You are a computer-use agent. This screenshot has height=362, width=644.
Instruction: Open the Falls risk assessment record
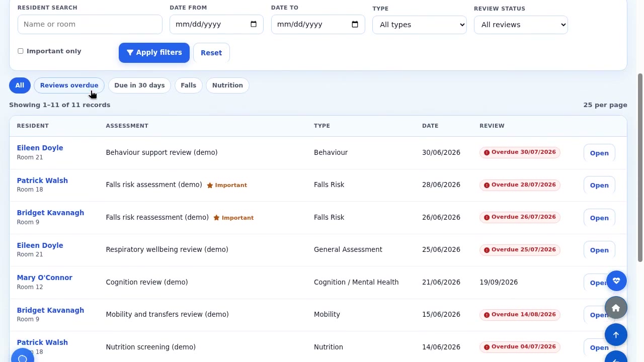click(x=599, y=185)
